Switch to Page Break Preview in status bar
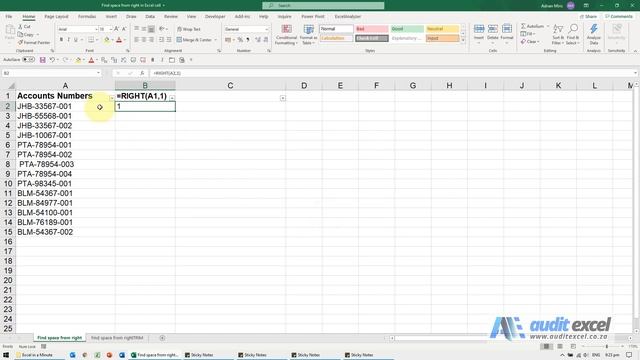 tap(573, 347)
